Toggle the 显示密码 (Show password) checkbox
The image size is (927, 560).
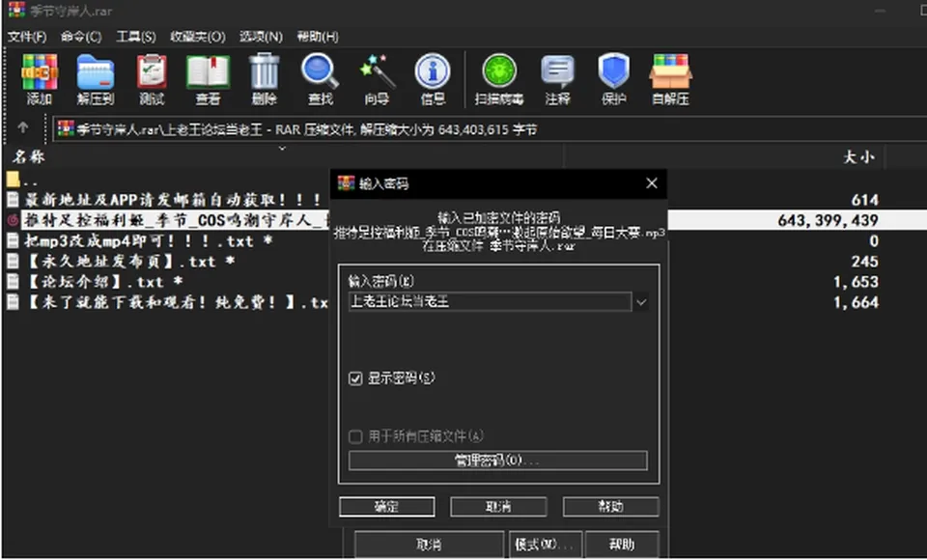(x=355, y=378)
